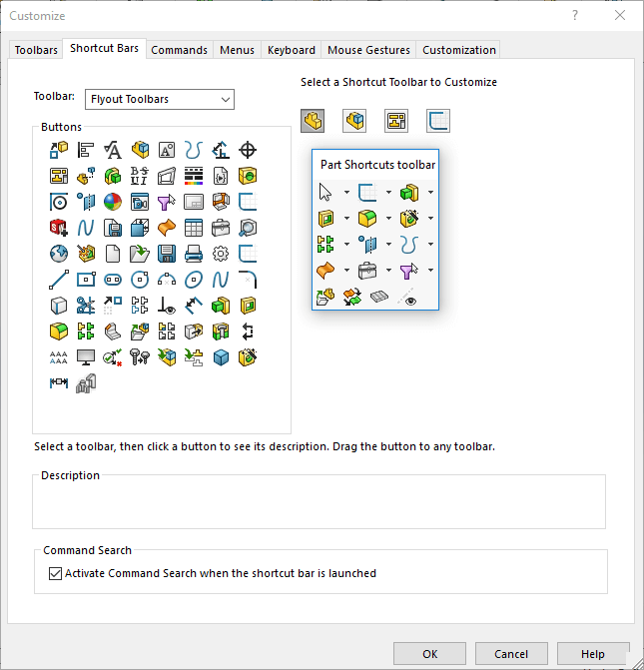The width and height of the screenshot is (644, 670).
Task: Click the line format color bars icon
Action: (194, 176)
